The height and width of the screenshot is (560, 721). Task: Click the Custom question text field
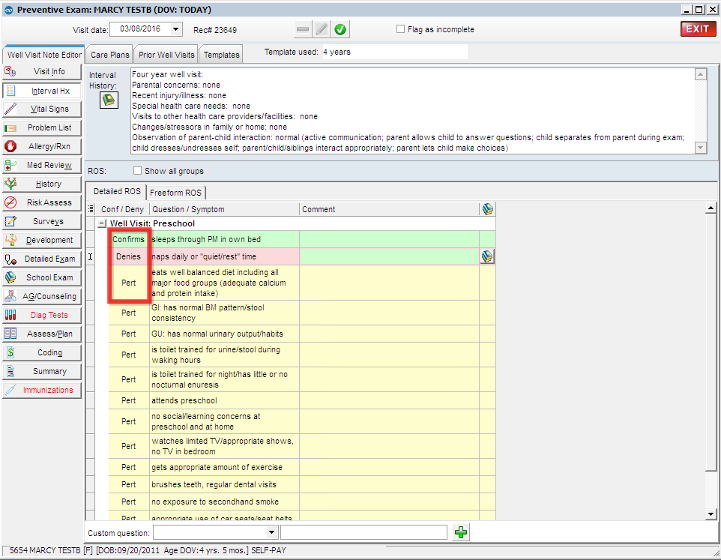click(364, 532)
